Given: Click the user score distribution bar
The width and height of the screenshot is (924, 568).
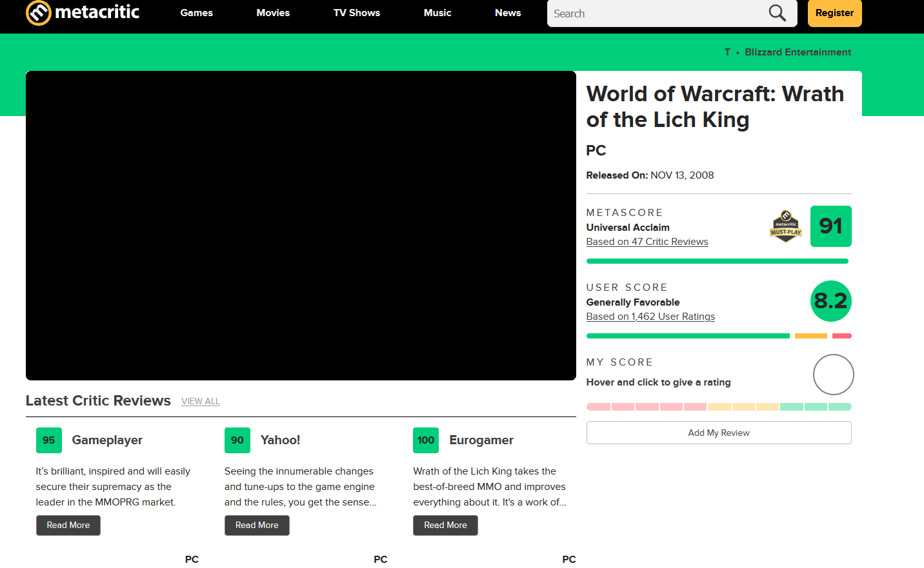Looking at the screenshot, I should 719,336.
